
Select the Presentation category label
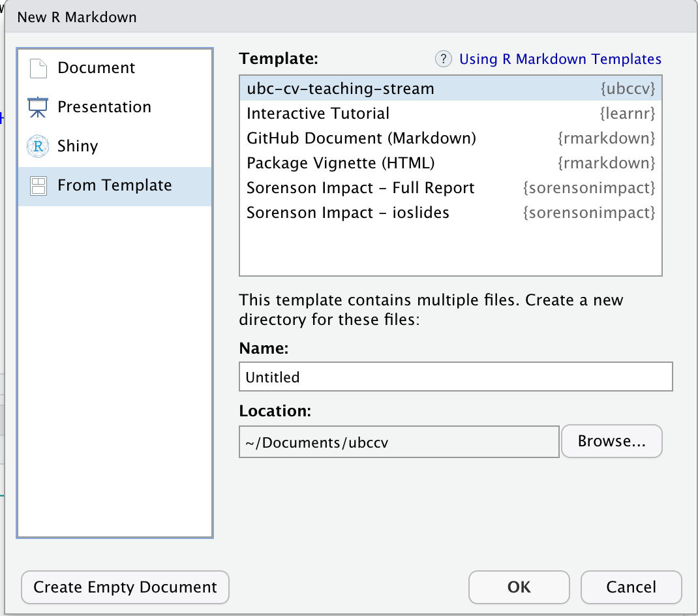104,107
